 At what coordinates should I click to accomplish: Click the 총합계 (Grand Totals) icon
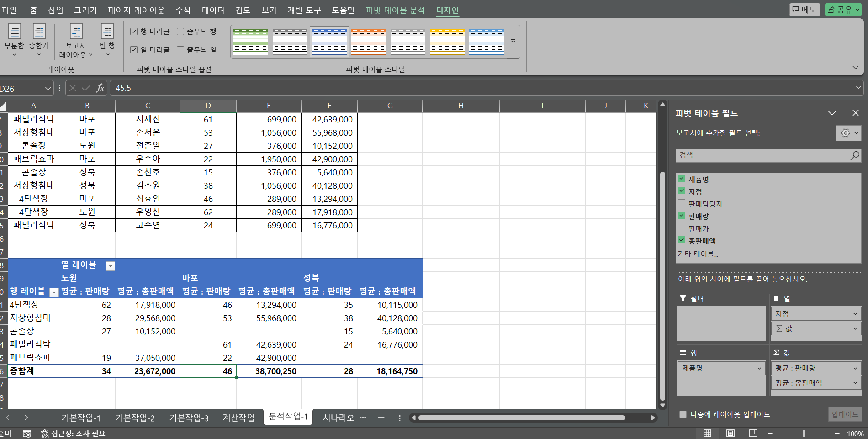39,32
